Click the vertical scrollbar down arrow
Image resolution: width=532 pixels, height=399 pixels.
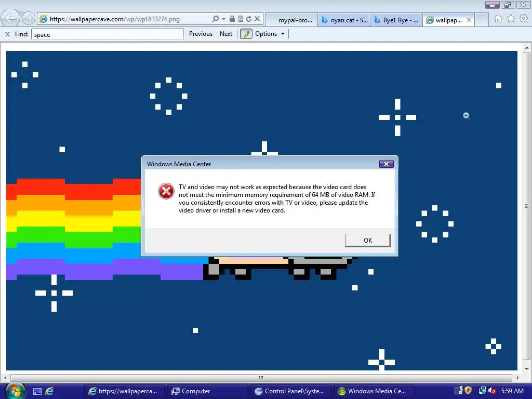[527, 369]
